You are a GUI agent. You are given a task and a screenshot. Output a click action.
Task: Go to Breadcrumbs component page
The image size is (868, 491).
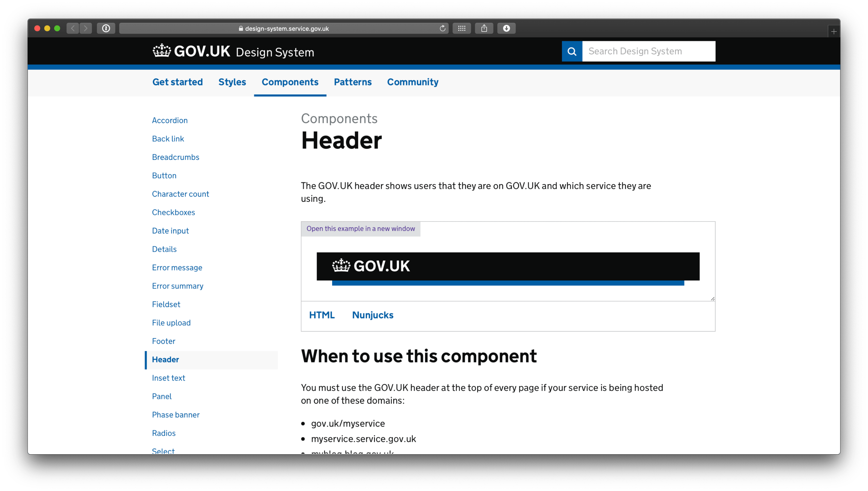(x=175, y=157)
